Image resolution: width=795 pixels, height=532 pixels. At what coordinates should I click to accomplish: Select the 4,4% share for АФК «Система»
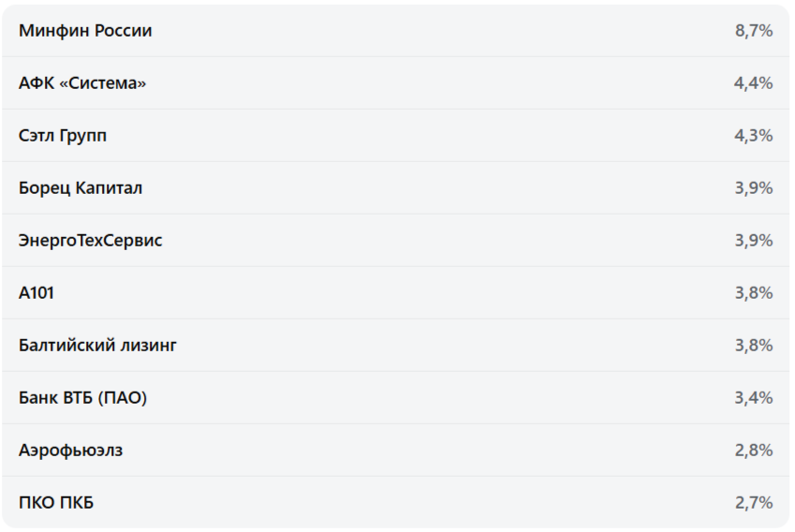753,83
